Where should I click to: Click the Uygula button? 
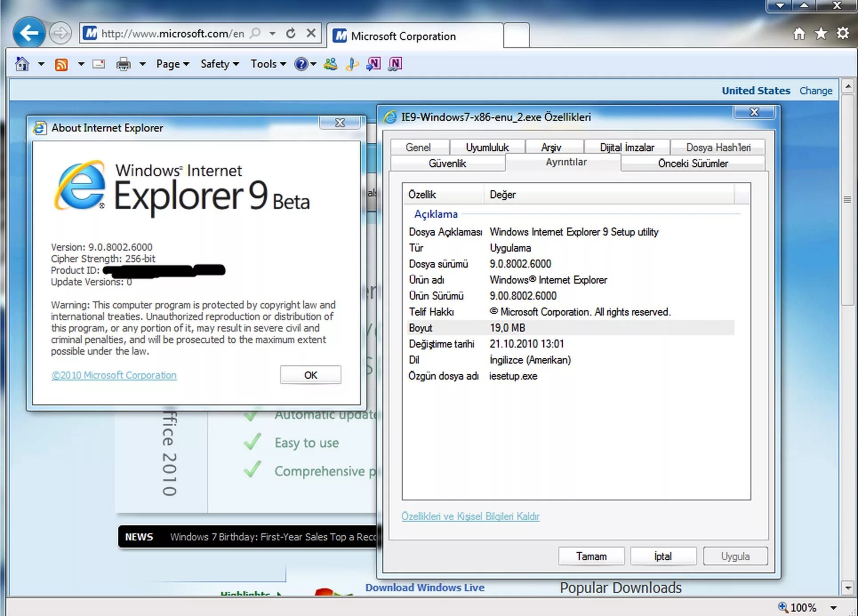pos(735,556)
